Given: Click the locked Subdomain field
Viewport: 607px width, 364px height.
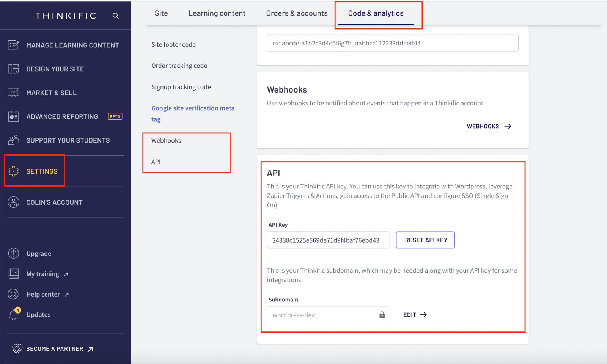Looking at the screenshot, I should pyautogui.click(x=328, y=315).
